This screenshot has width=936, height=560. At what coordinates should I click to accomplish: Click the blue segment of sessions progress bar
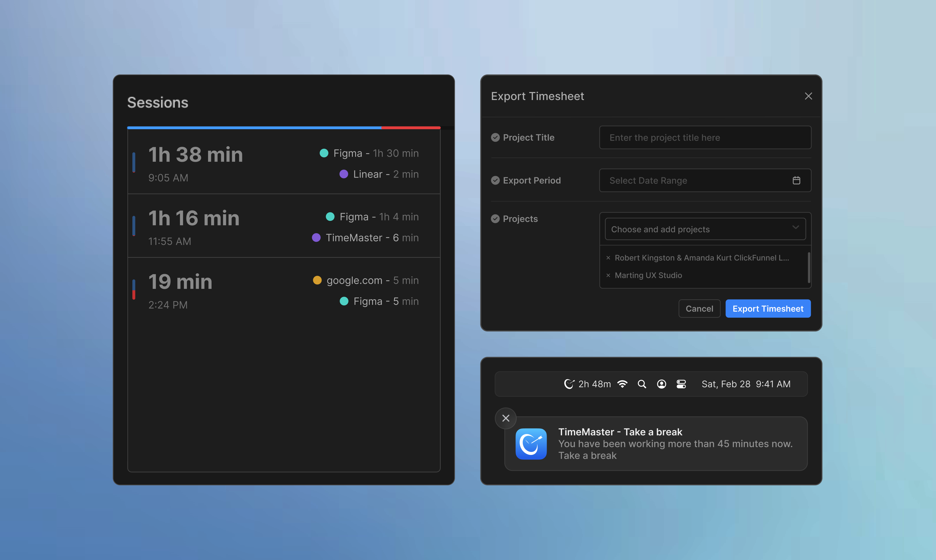click(x=254, y=128)
